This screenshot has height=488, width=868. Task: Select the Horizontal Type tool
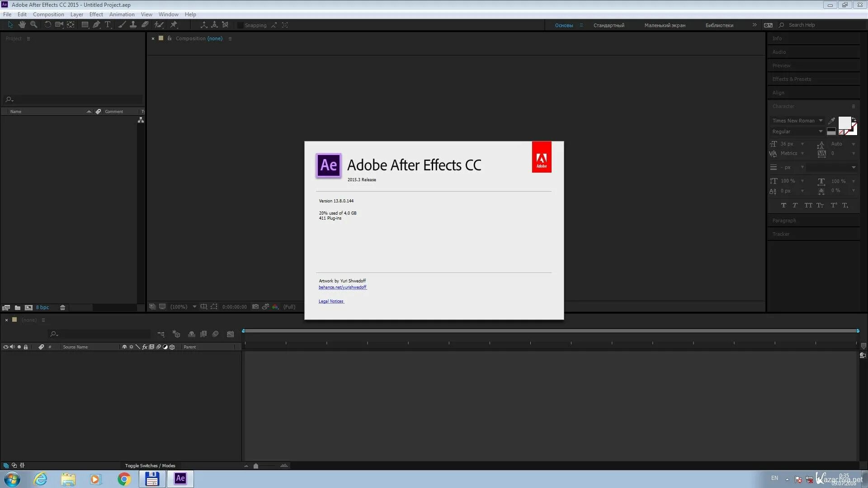point(108,25)
